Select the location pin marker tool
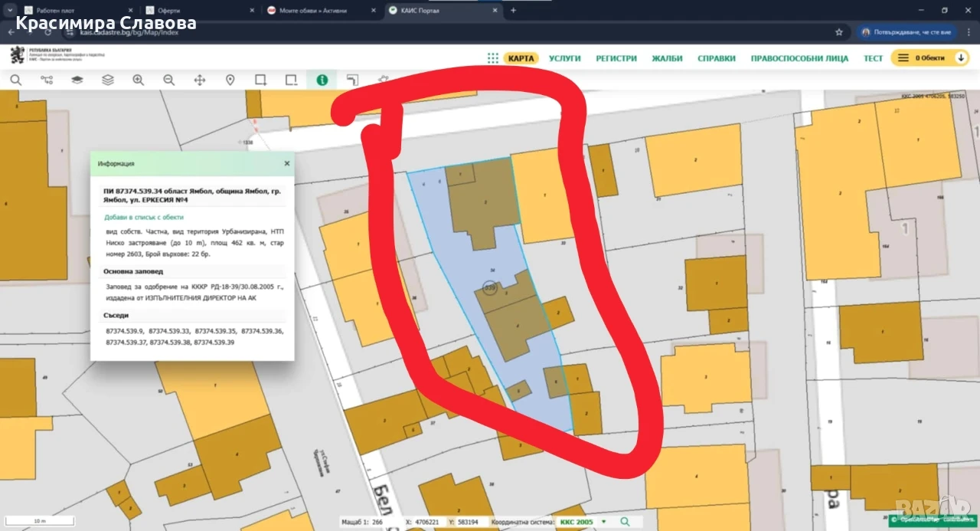This screenshot has height=531, width=980. [230, 80]
